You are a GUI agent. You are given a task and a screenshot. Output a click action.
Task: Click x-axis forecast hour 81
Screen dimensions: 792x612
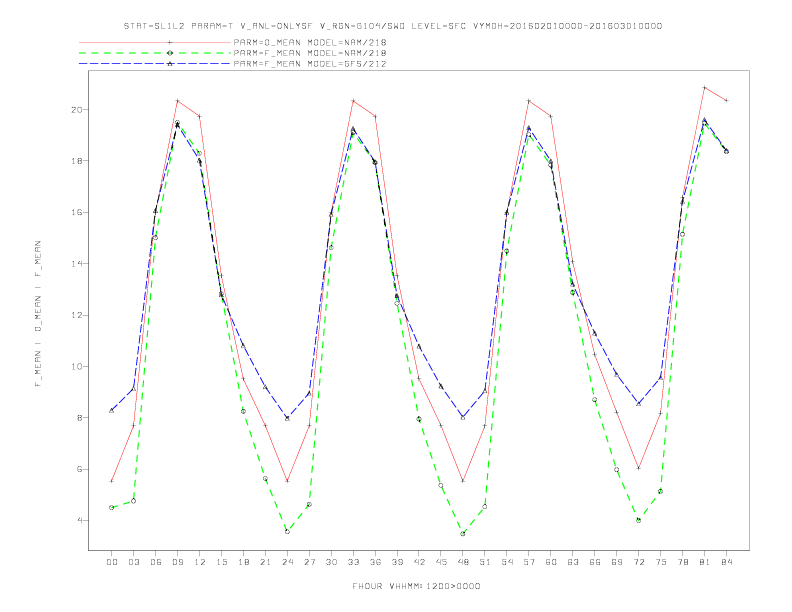tap(705, 562)
